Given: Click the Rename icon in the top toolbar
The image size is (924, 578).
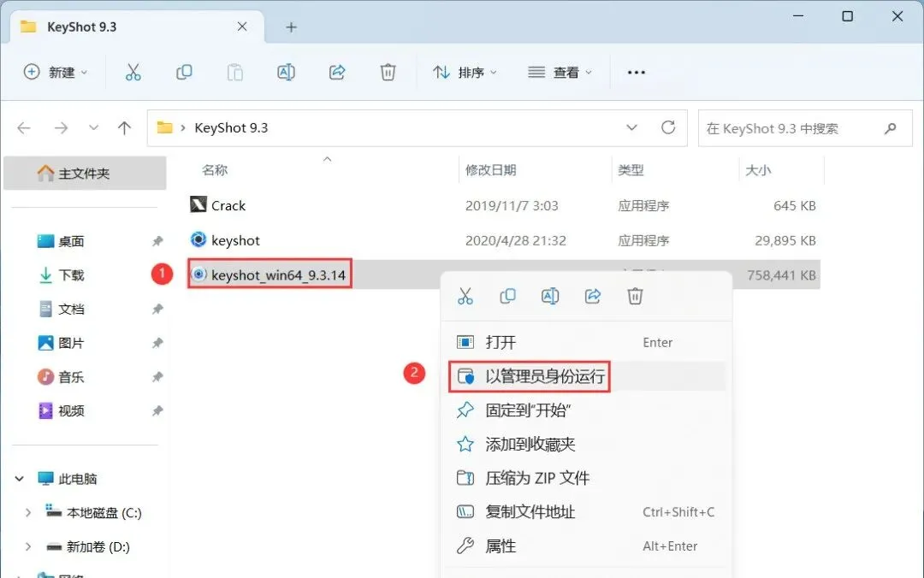Looking at the screenshot, I should 286,72.
